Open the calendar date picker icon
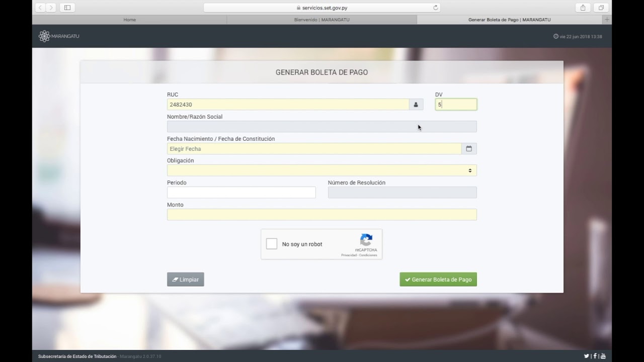The width and height of the screenshot is (644, 362). [x=469, y=149]
